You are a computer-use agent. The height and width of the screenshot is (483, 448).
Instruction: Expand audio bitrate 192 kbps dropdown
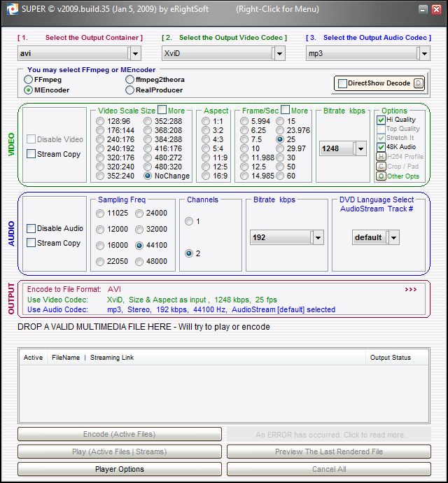(x=318, y=237)
